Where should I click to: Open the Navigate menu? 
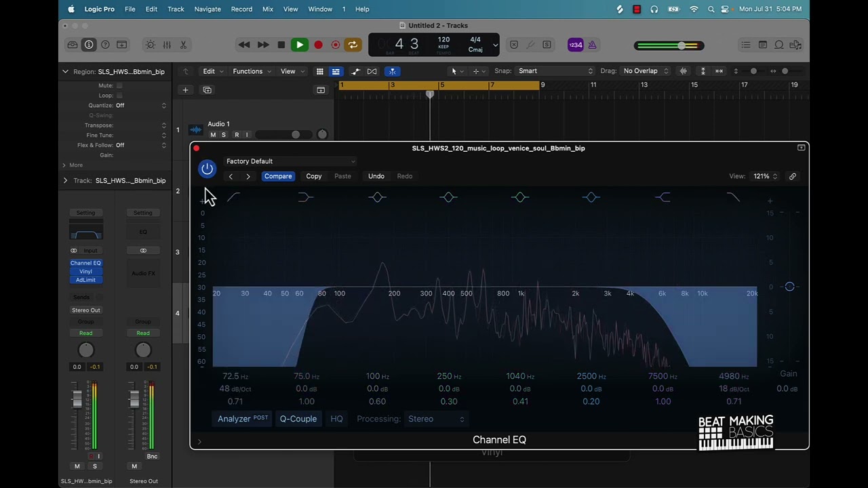208,9
